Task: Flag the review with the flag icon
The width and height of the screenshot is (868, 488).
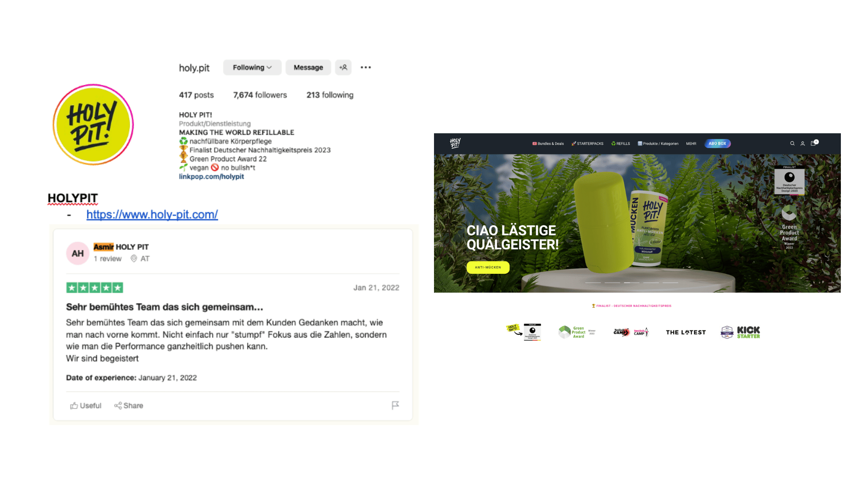Action: [395, 405]
